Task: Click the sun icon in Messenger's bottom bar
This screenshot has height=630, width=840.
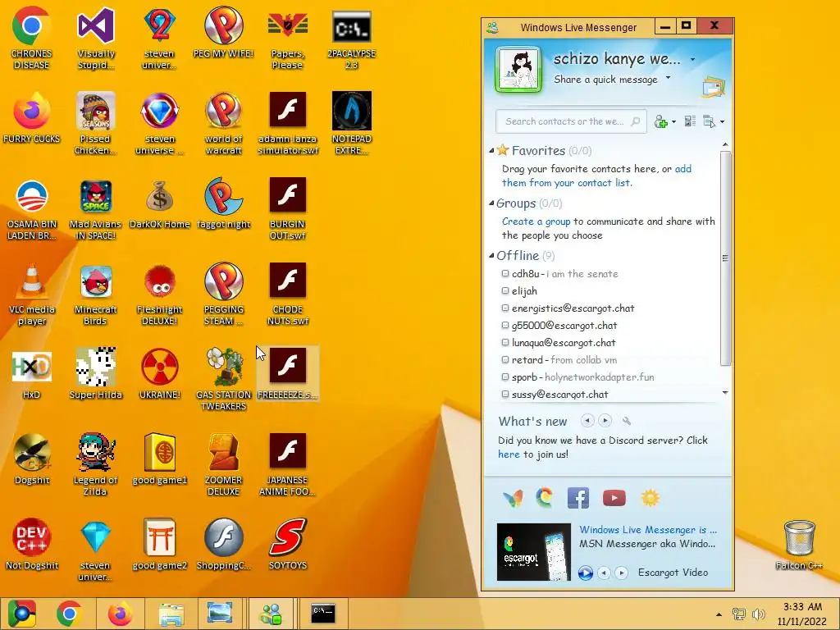Action: [x=650, y=498]
